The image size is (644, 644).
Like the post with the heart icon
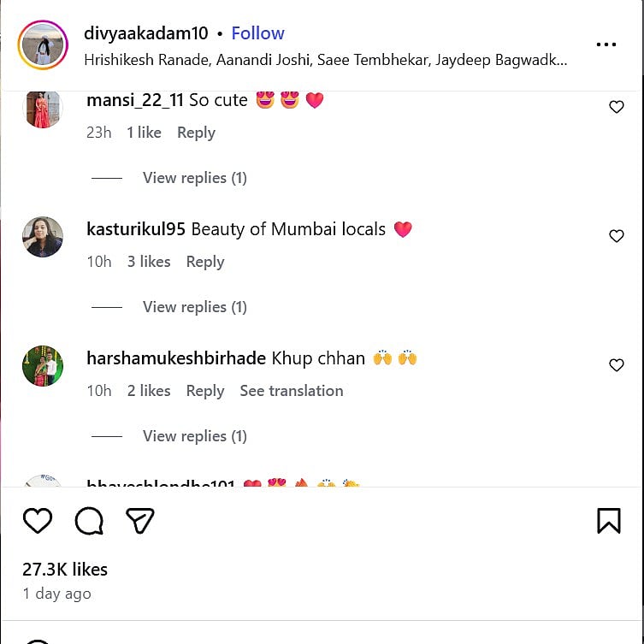click(38, 520)
